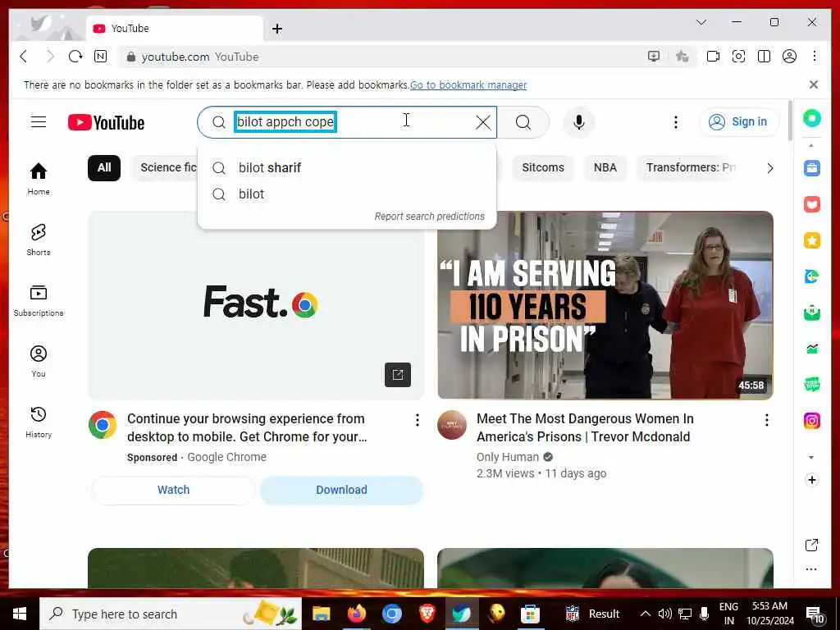Open browser profile icon
This screenshot has height=630, width=840.
pos(789,57)
